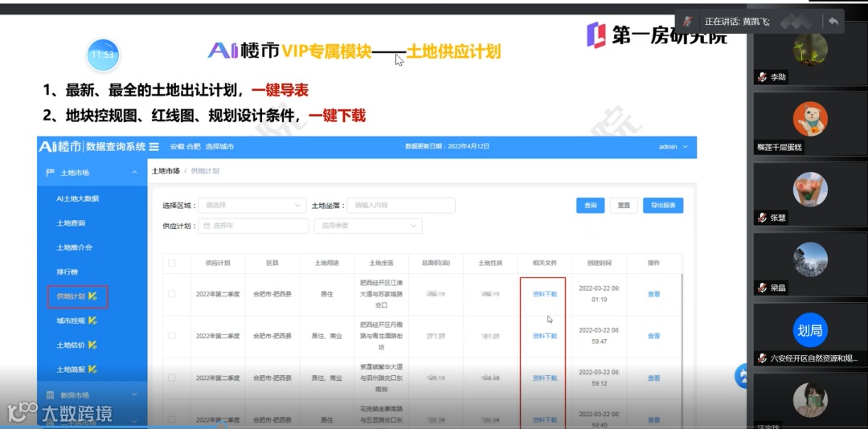The image size is (868, 429).
Task: Click 查看 for the 江淮大道 row
Action: (653, 294)
